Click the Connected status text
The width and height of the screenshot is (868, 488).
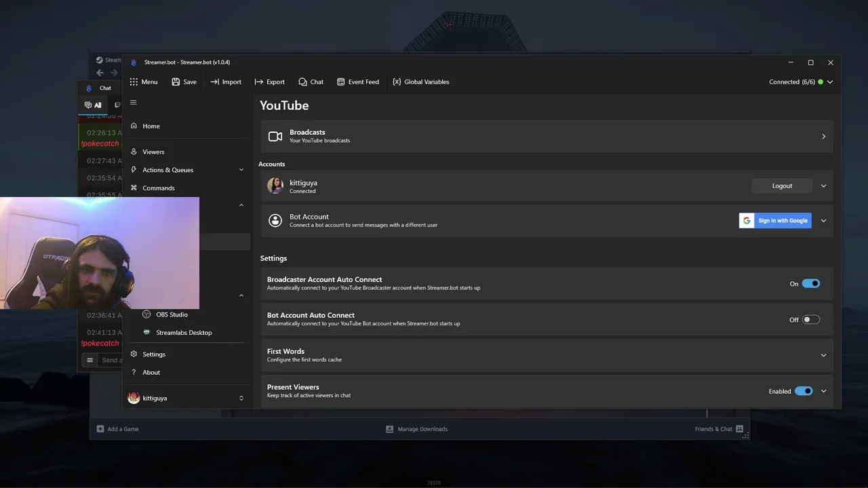792,82
